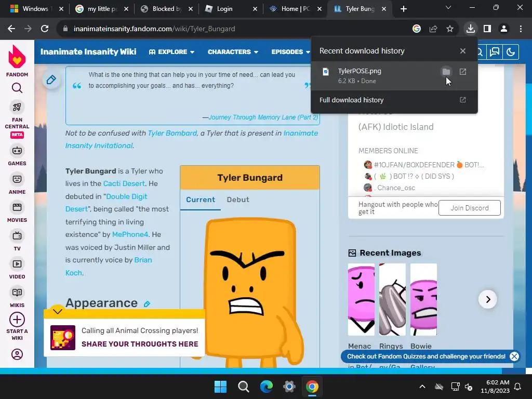Close the Recent download history popup

(x=463, y=51)
